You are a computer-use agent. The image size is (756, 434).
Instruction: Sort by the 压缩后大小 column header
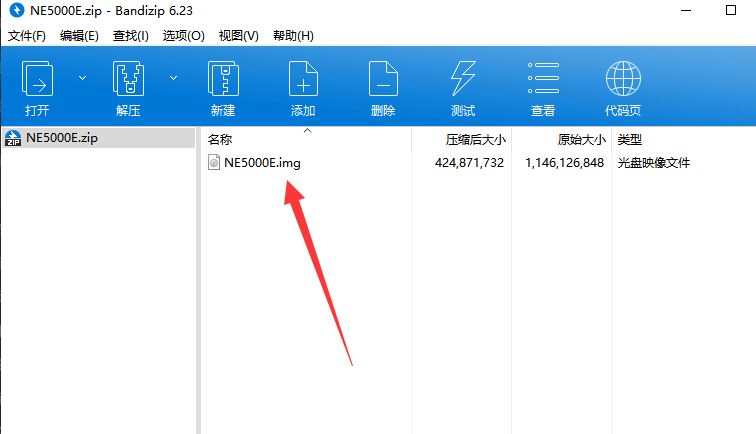(x=461, y=140)
